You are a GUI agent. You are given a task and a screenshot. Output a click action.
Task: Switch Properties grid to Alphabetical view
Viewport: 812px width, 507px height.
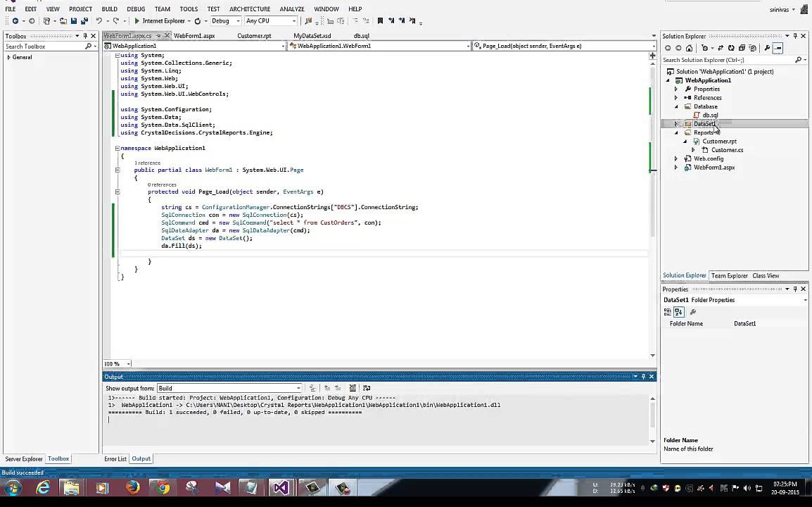click(679, 311)
